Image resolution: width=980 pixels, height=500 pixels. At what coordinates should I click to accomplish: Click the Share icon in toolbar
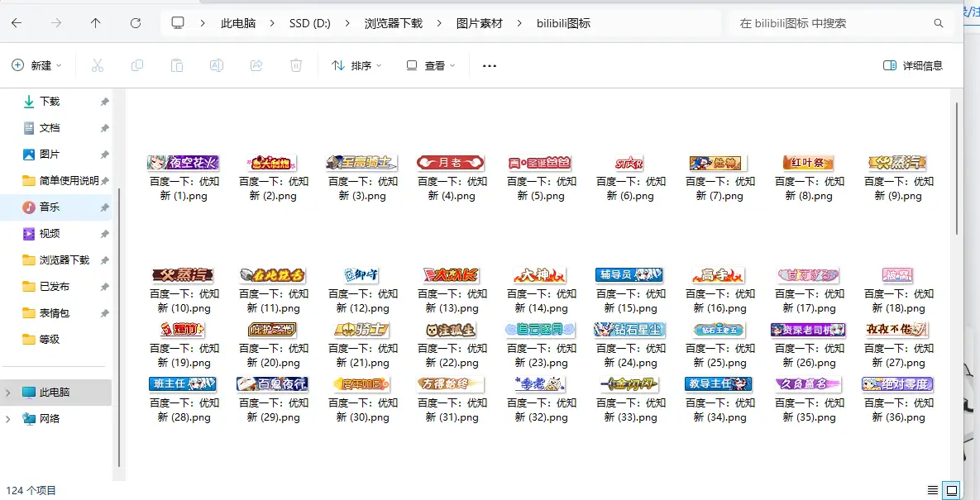(x=256, y=65)
